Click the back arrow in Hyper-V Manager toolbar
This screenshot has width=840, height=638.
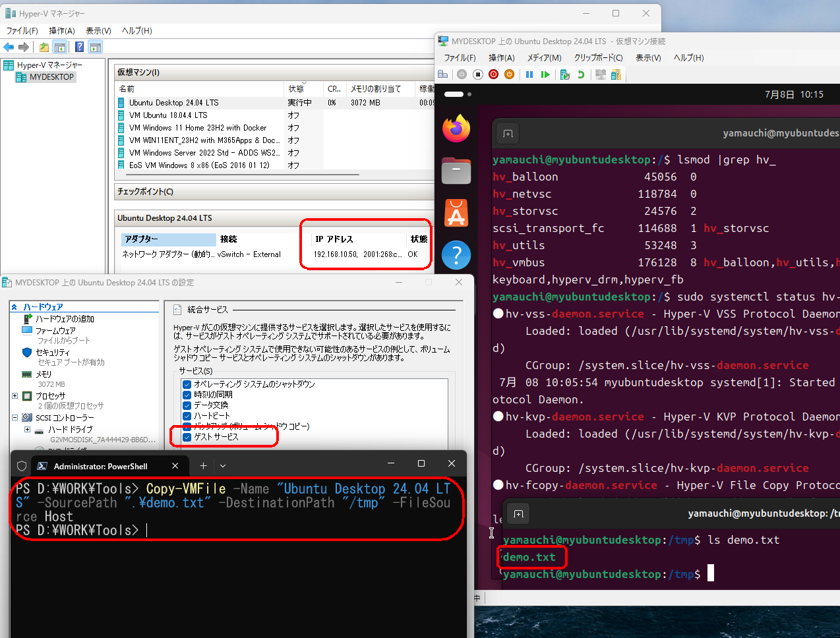point(9,47)
